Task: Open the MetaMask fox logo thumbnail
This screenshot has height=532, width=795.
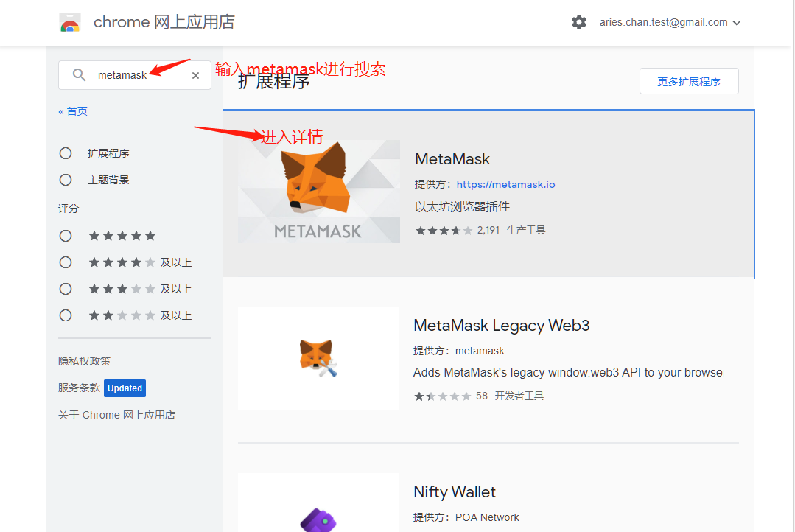Action: pos(318,192)
